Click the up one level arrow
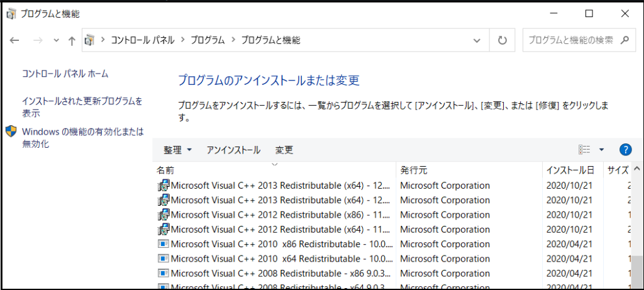The height and width of the screenshot is (290, 644). pos(72,40)
